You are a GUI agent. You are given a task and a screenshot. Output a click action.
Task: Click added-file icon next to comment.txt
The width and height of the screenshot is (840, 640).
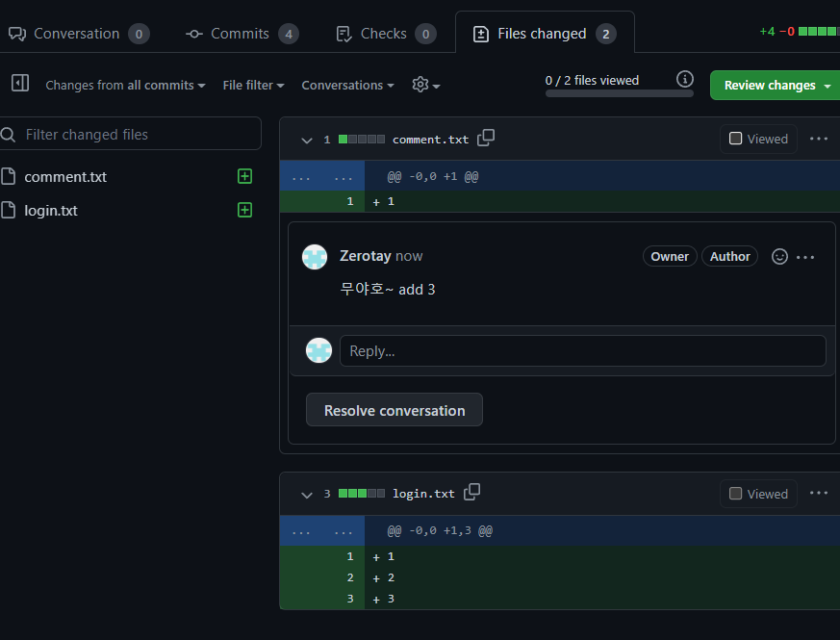[x=244, y=176]
